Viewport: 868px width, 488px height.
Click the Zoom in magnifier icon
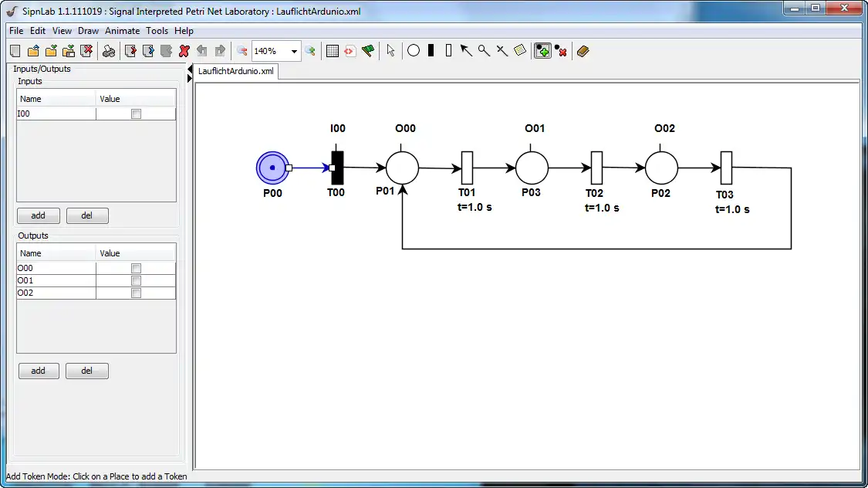pos(310,51)
